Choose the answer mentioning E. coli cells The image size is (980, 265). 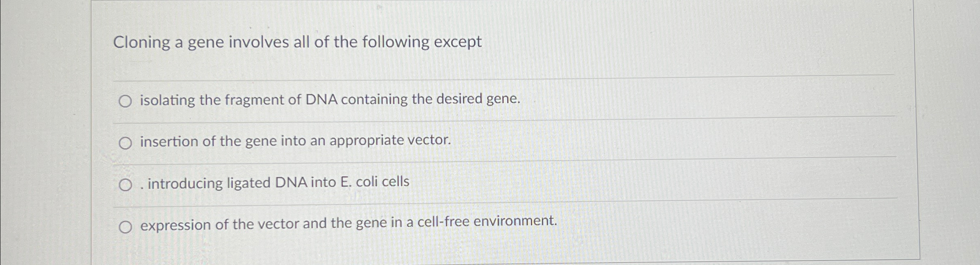click(x=274, y=183)
